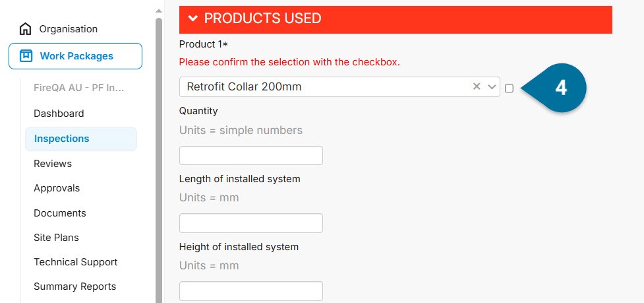Open Technical Support link

coord(76,262)
